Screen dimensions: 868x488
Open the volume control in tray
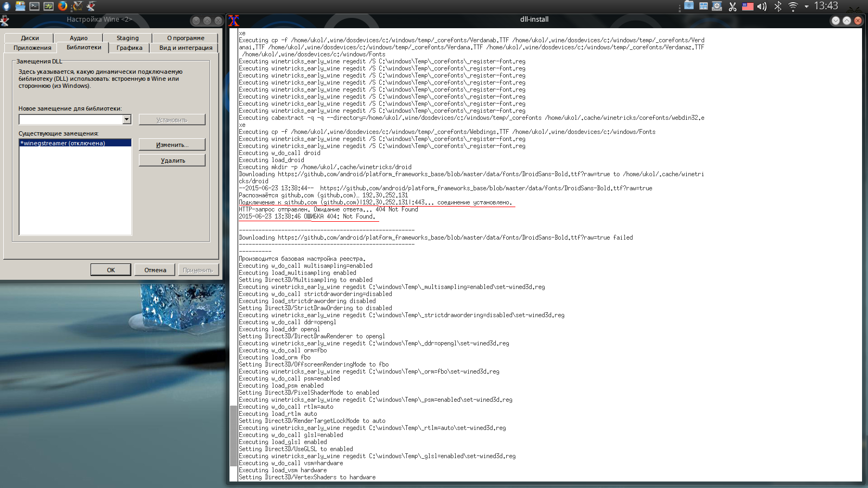coord(762,7)
